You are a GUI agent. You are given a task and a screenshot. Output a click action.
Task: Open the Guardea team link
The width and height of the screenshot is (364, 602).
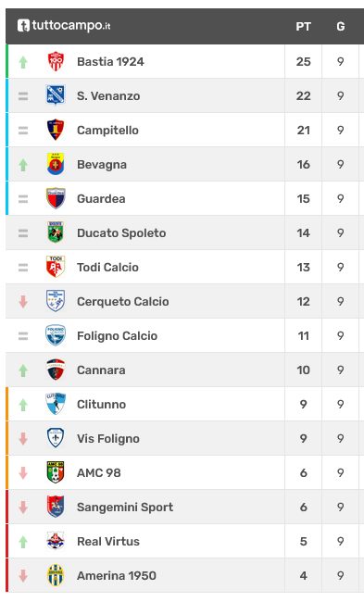(x=101, y=198)
